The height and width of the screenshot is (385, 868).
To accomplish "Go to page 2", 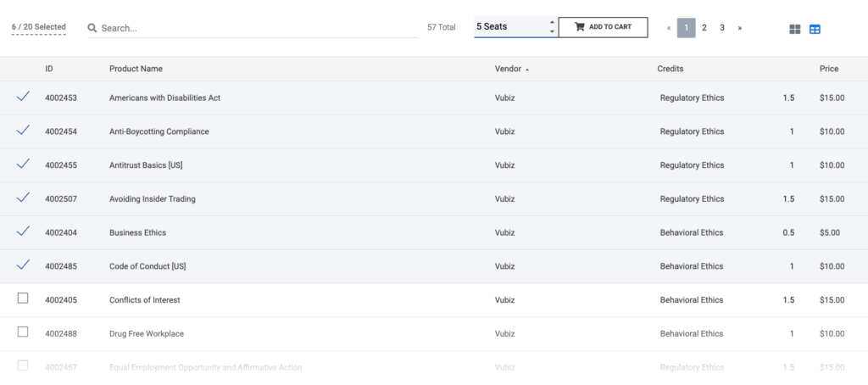I will tap(704, 28).
